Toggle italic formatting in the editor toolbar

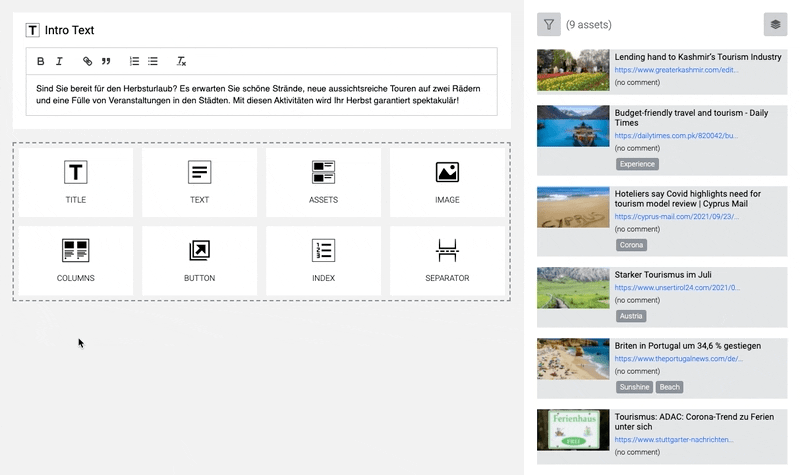click(59, 61)
